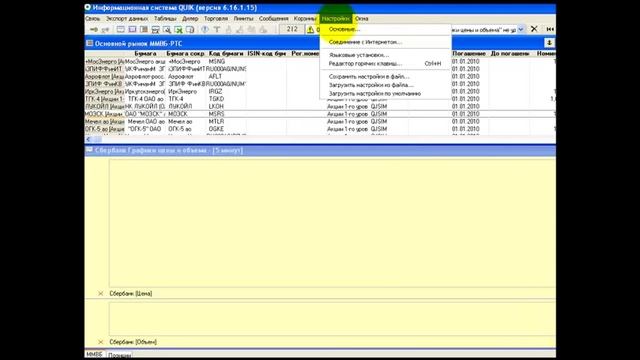This screenshot has height=360, width=640.
Task: Click the left scroll arrow under market table
Action: point(88,139)
